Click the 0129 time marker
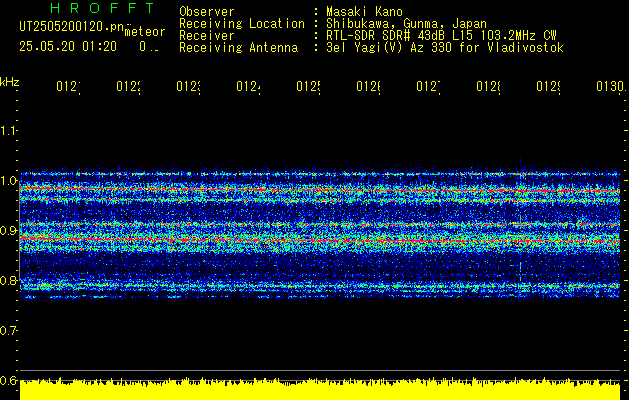The height and width of the screenshot is (400, 629). [x=549, y=87]
